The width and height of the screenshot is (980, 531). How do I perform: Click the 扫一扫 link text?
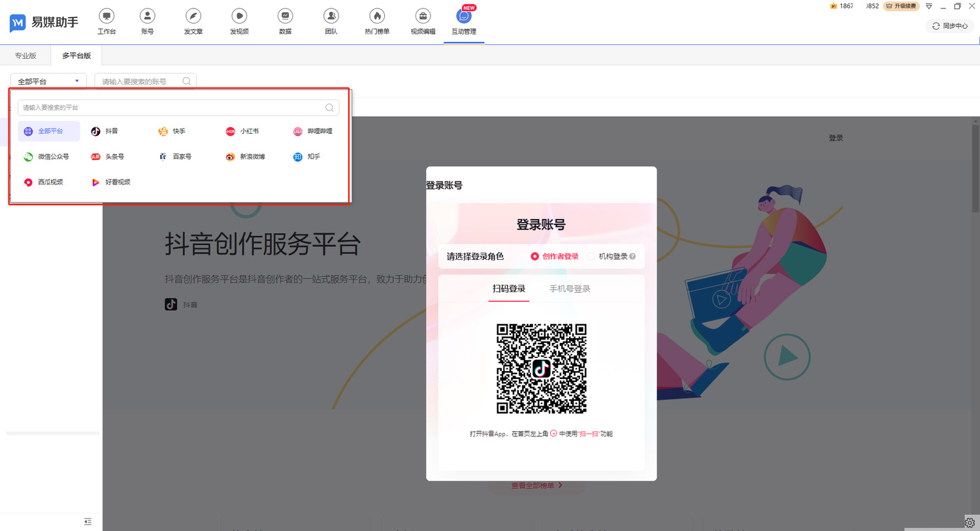pos(589,434)
